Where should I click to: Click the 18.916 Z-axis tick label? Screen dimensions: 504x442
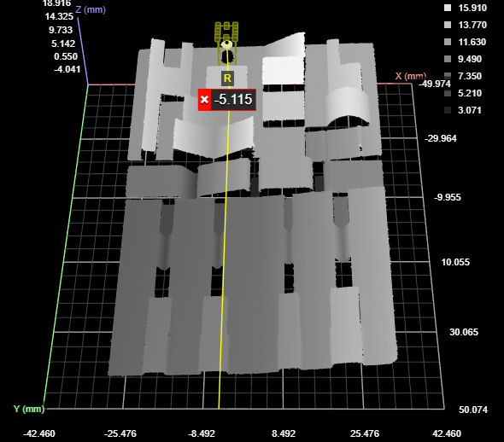(x=56, y=3)
